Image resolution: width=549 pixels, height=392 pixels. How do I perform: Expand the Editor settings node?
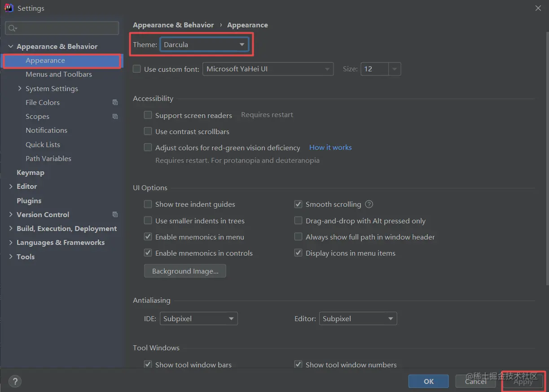tap(11, 186)
